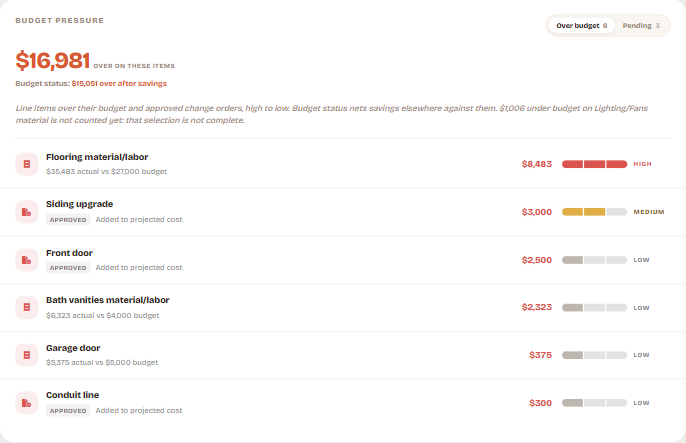Click the Front door change-order icon
Viewport: 686px width, 443px height.
click(x=27, y=260)
